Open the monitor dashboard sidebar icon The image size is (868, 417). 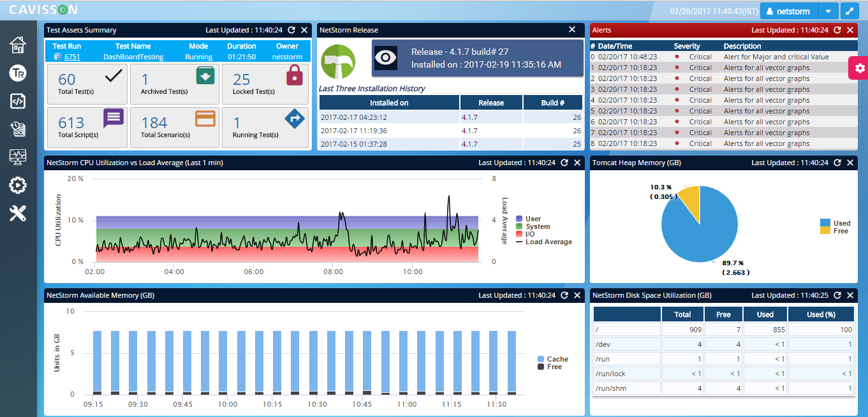point(18,157)
